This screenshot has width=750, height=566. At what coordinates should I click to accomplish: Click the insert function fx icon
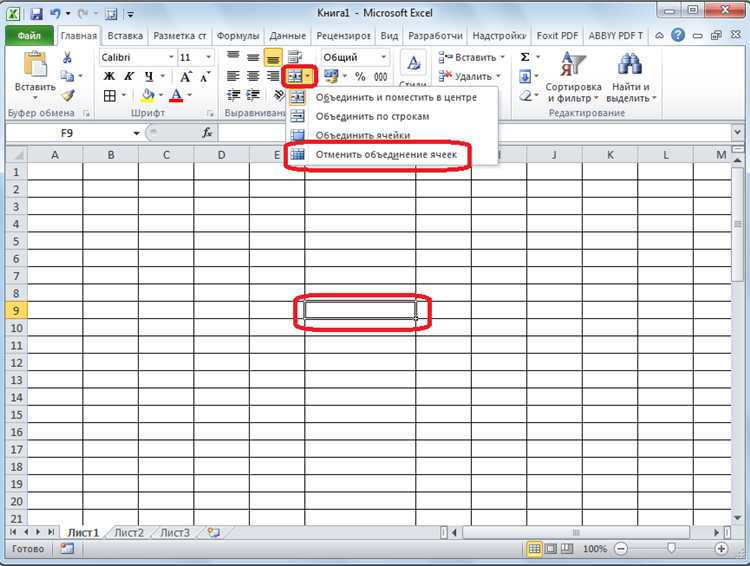(207, 133)
